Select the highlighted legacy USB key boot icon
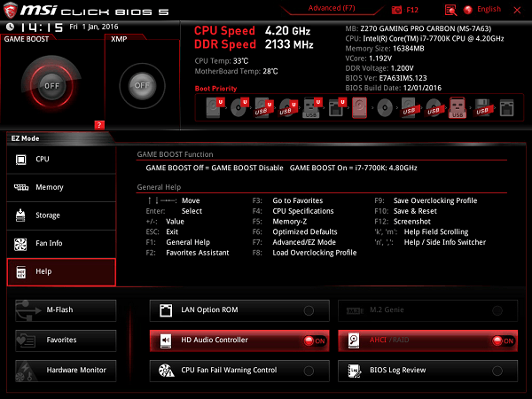The height and width of the screenshot is (399, 532). coord(458,107)
